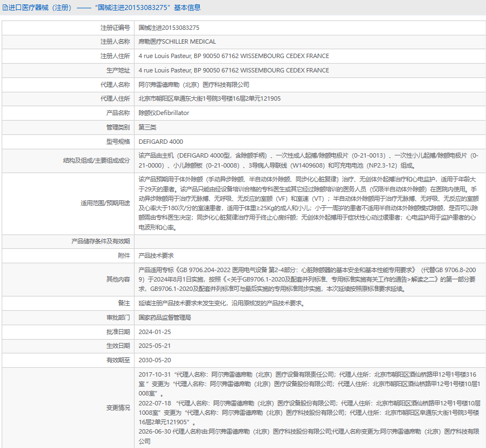Select approving department 国家药品监督管理局
This screenshot has height=448, width=486.
[164, 317]
